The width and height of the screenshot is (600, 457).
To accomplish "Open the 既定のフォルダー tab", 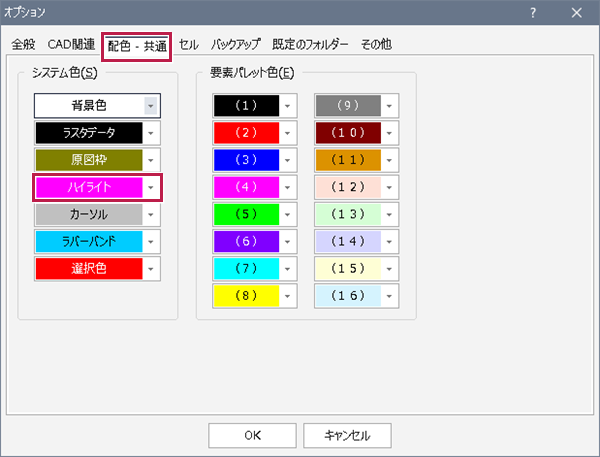I will (310, 45).
